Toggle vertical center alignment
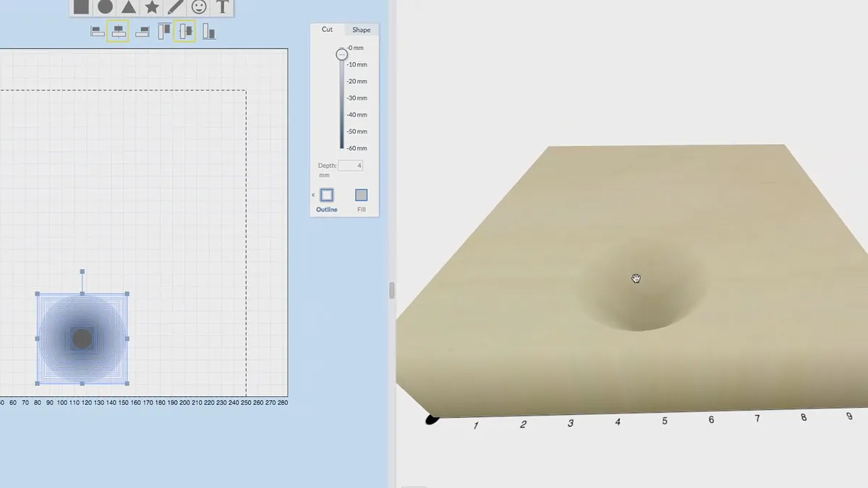 tap(185, 31)
